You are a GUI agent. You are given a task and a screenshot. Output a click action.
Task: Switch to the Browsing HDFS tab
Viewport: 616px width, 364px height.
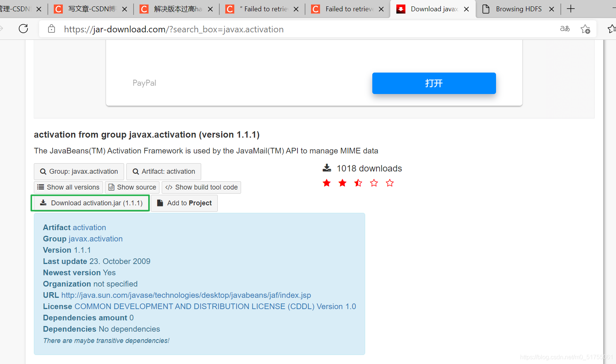518,8
